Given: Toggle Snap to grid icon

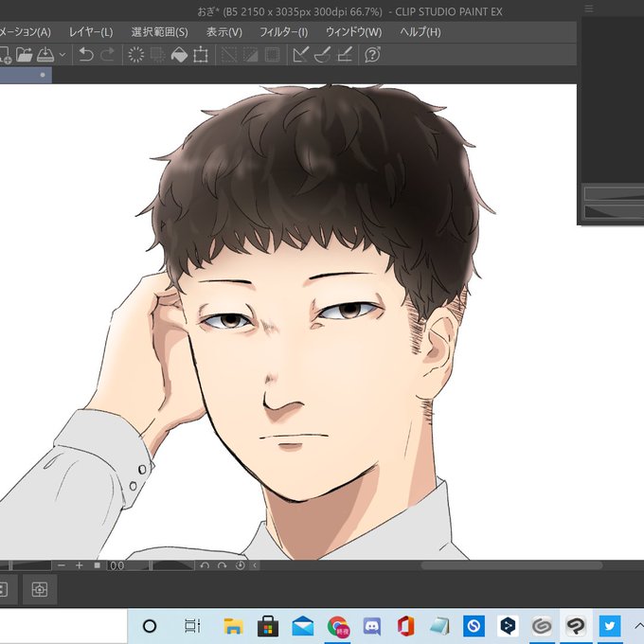Looking at the screenshot, I should tap(345, 54).
